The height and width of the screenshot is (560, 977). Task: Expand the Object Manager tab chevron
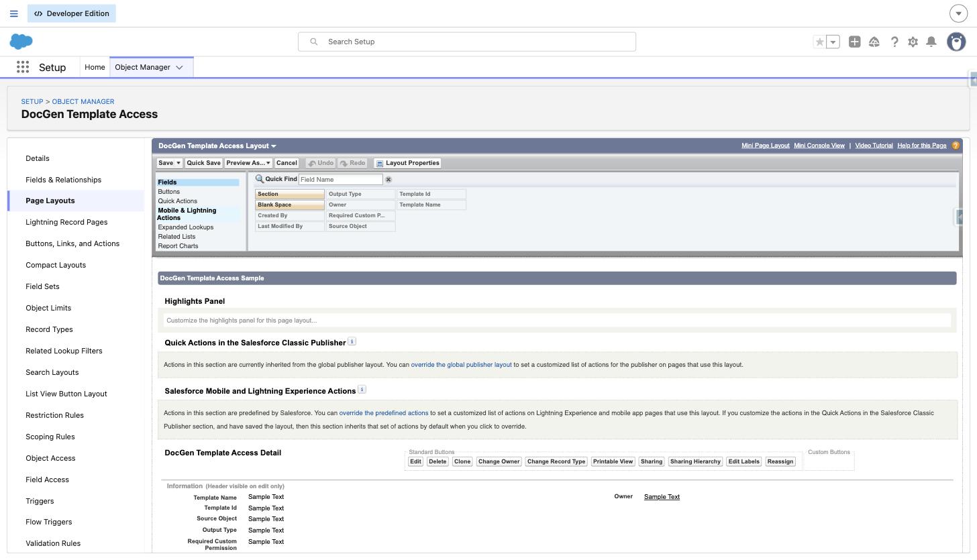point(179,67)
